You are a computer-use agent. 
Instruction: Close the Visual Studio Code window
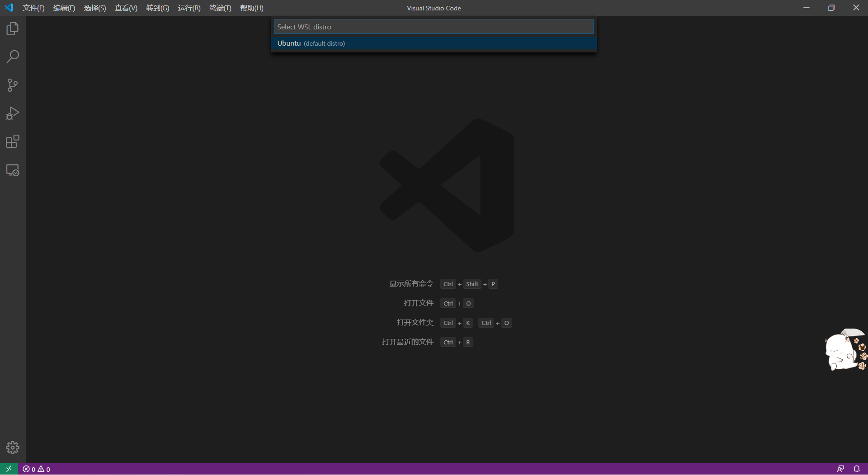(x=856, y=8)
